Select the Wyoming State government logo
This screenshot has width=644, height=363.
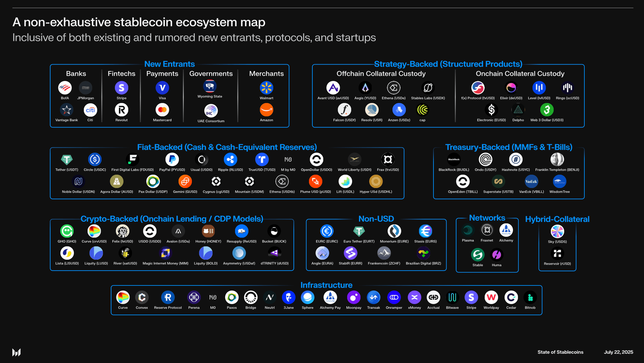[x=210, y=86]
